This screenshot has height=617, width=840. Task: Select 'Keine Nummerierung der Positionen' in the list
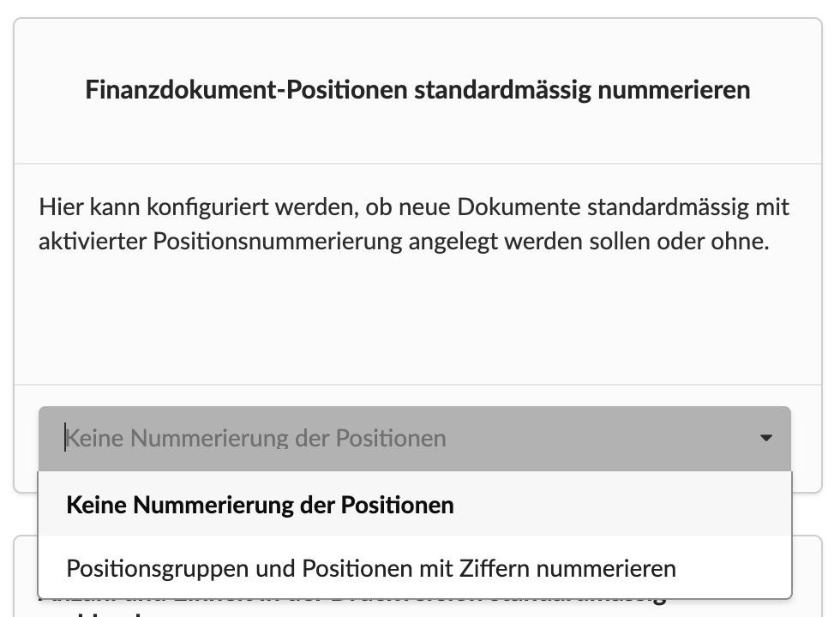pyautogui.click(x=260, y=505)
